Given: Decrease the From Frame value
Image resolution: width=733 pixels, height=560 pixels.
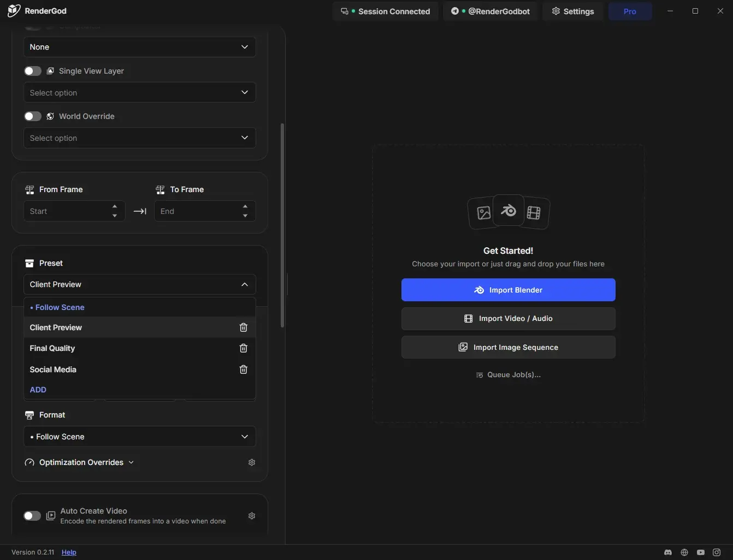Looking at the screenshot, I should click(115, 216).
